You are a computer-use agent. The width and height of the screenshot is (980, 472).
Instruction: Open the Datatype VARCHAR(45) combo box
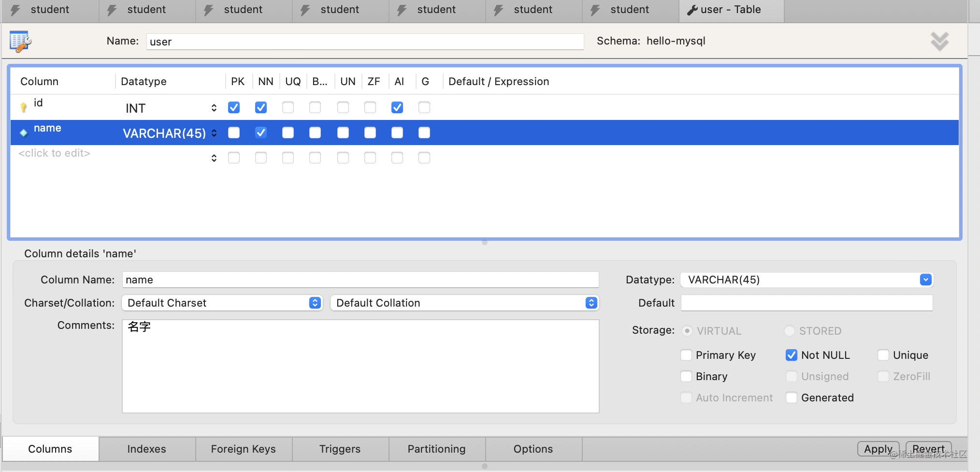(807, 280)
